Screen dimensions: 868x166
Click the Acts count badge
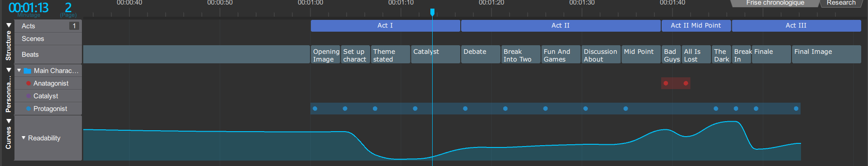coord(74,26)
